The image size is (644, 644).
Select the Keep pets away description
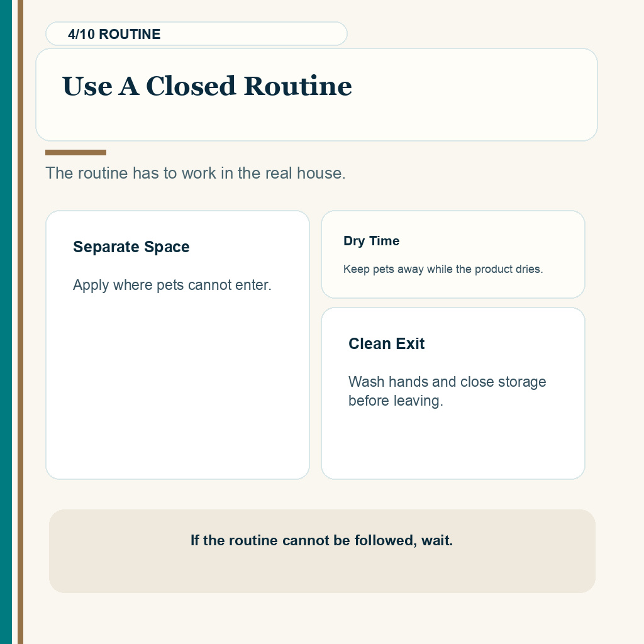[443, 269]
